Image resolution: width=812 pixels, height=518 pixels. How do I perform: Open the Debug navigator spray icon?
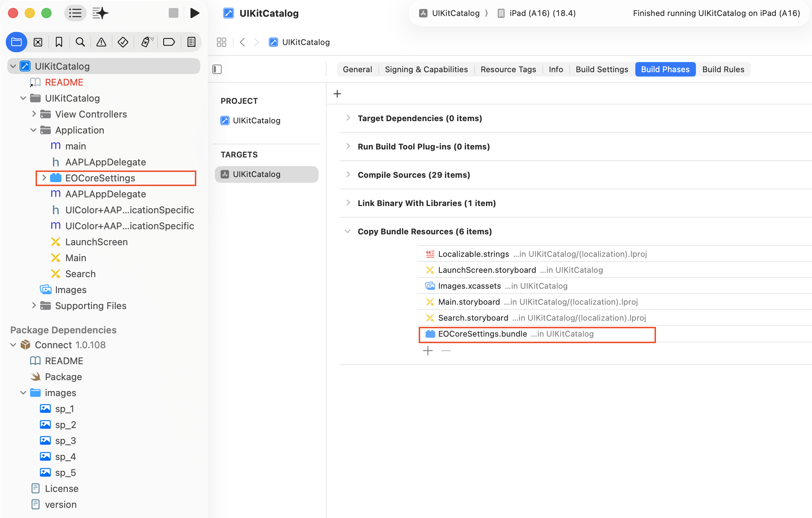tap(147, 42)
